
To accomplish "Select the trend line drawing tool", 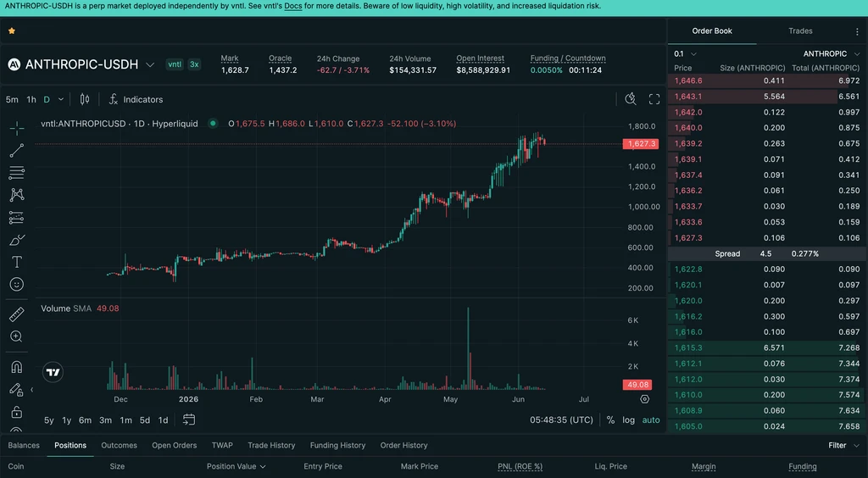I will click(x=17, y=151).
